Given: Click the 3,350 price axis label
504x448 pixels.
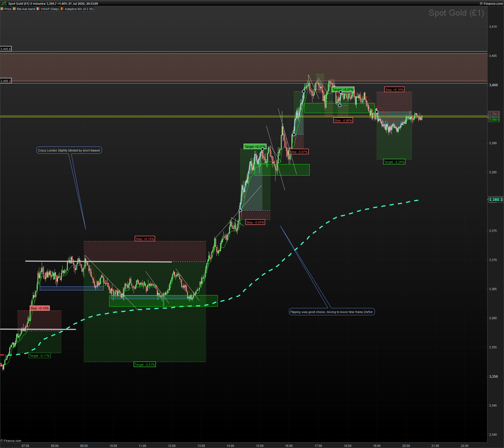Looking at the screenshot, I should (x=493, y=376).
